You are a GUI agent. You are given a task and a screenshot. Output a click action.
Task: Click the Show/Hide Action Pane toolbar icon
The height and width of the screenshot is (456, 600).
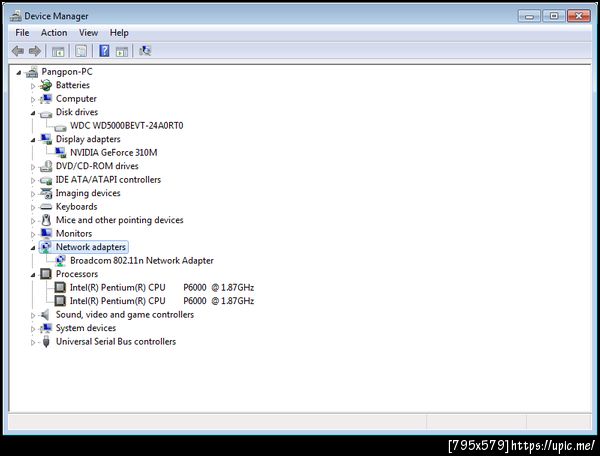click(x=122, y=51)
